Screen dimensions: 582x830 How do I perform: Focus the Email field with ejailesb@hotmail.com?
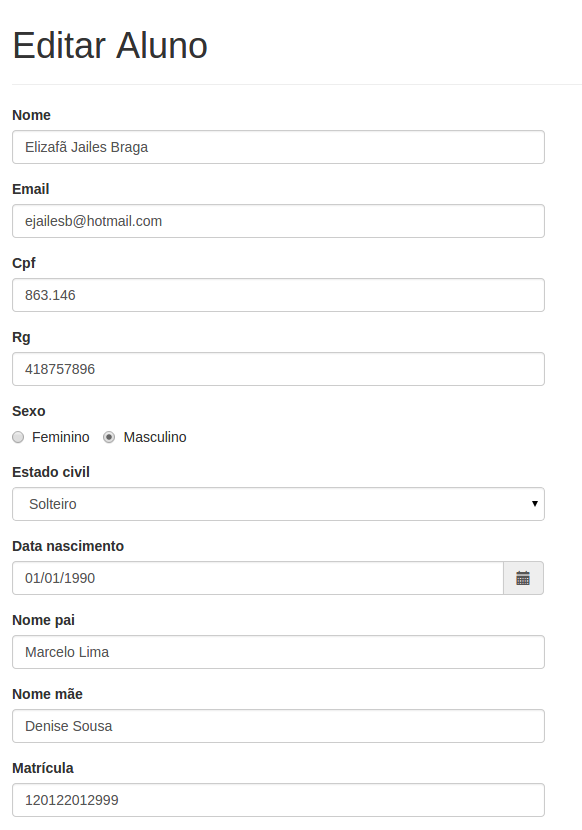[x=279, y=221]
